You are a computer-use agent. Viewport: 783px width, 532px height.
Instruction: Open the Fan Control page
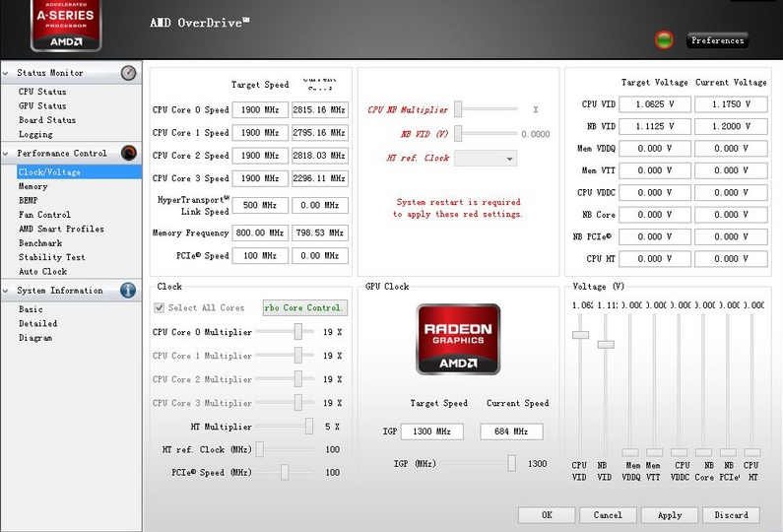click(x=44, y=215)
